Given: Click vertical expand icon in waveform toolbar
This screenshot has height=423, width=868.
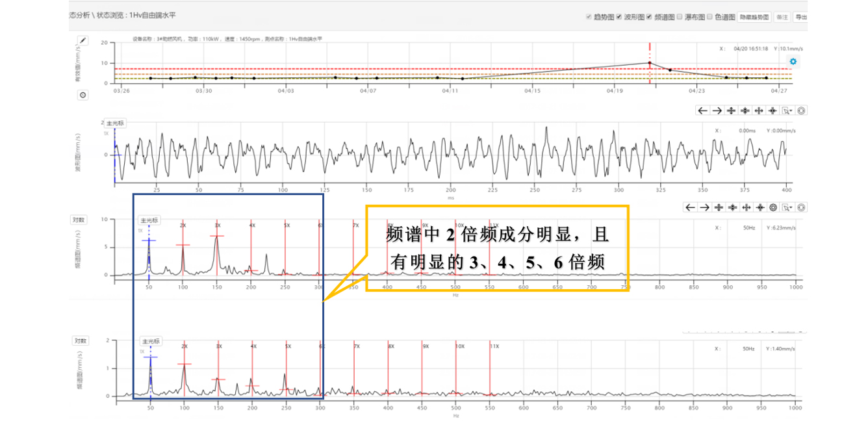Looking at the screenshot, I should (731, 110).
